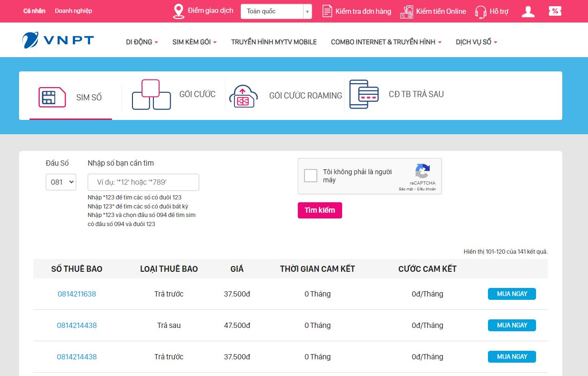The height and width of the screenshot is (376, 588).
Task: Select the Gói cước Roaming cloud icon
Action: coord(243,96)
